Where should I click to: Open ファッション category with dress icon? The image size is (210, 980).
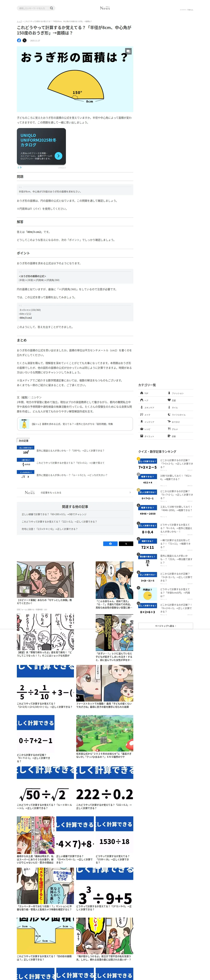(x=180, y=393)
